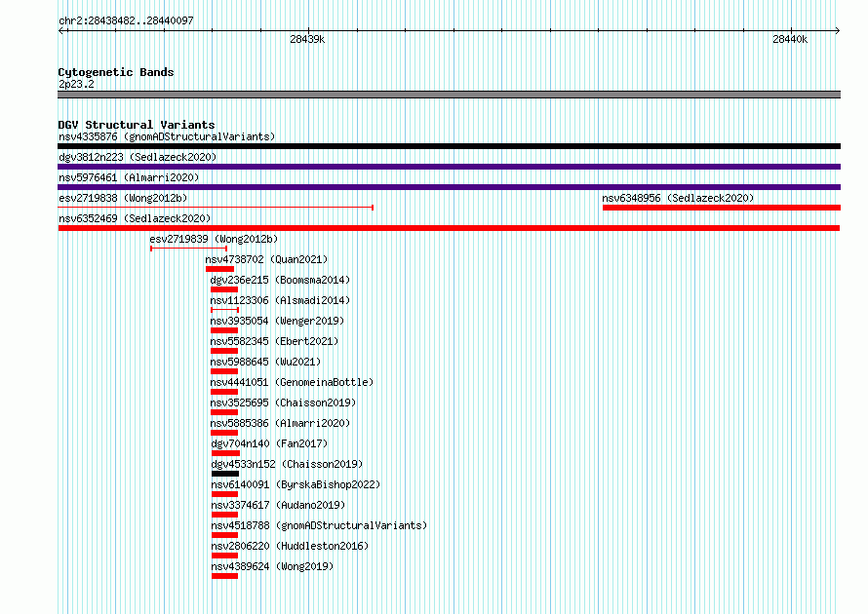Click the DGV Structural Variants track title
Viewport: 868px width, 614px height.
(x=137, y=125)
